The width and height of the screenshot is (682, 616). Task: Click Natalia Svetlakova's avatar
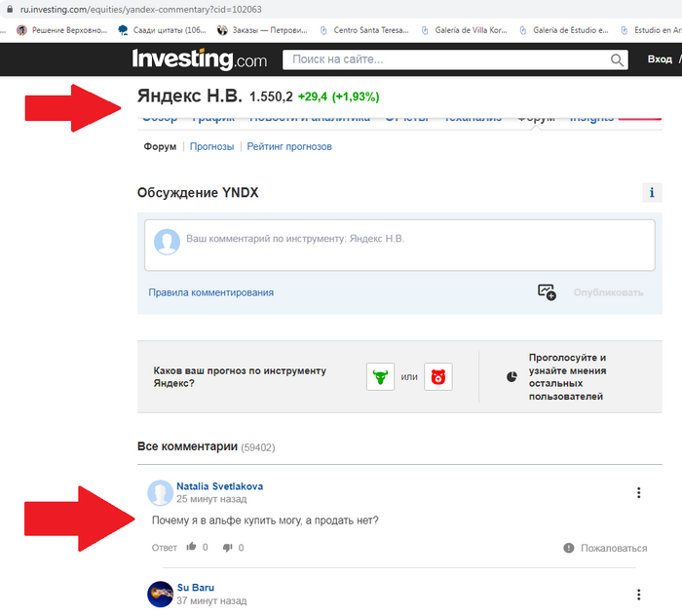(x=160, y=493)
